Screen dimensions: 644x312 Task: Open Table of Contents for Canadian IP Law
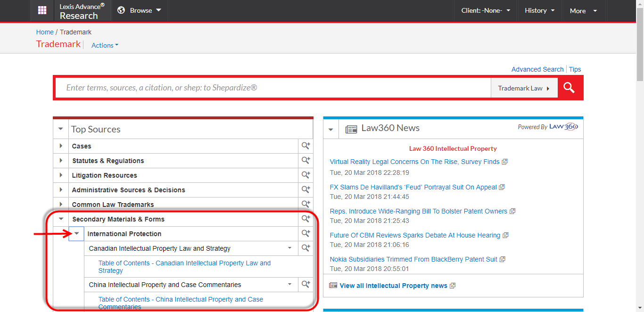pyautogui.click(x=184, y=267)
